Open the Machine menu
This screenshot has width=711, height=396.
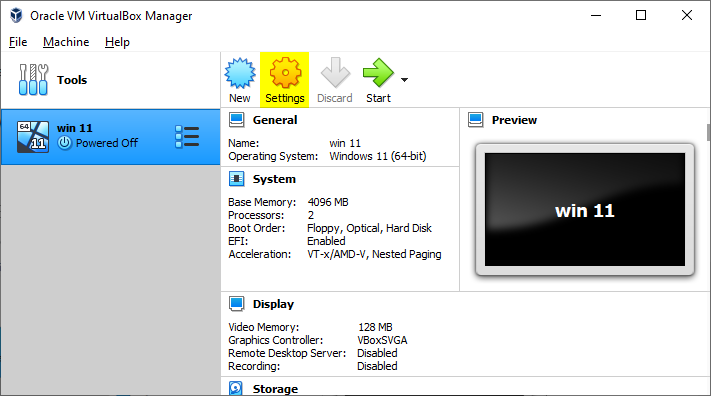point(66,42)
